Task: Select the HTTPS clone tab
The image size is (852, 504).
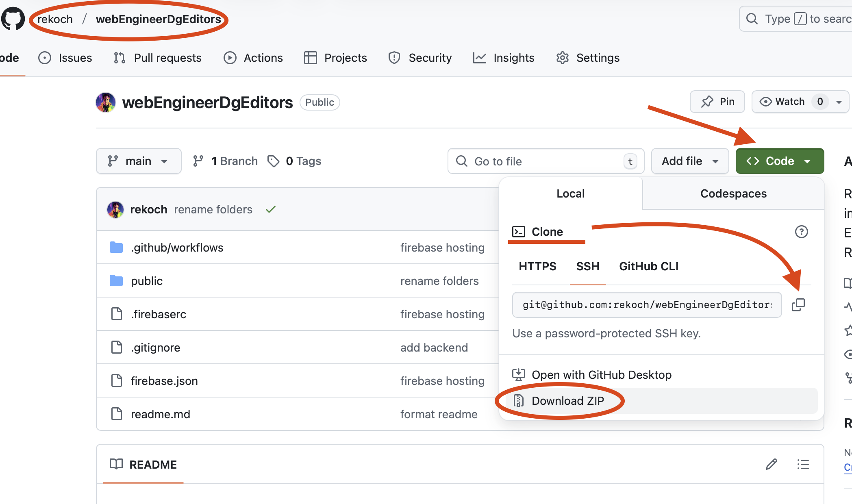Action: point(537,266)
